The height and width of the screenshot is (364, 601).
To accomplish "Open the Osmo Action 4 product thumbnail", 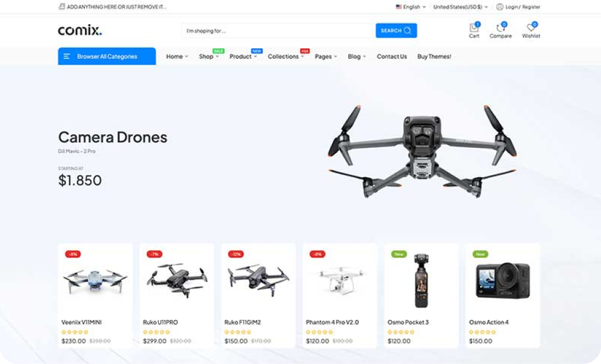I will [503, 280].
